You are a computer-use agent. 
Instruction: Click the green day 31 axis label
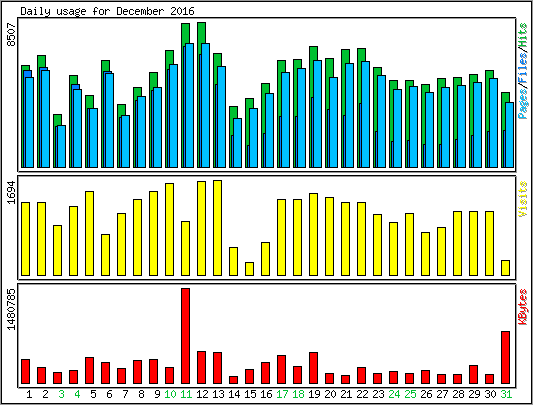(506, 394)
